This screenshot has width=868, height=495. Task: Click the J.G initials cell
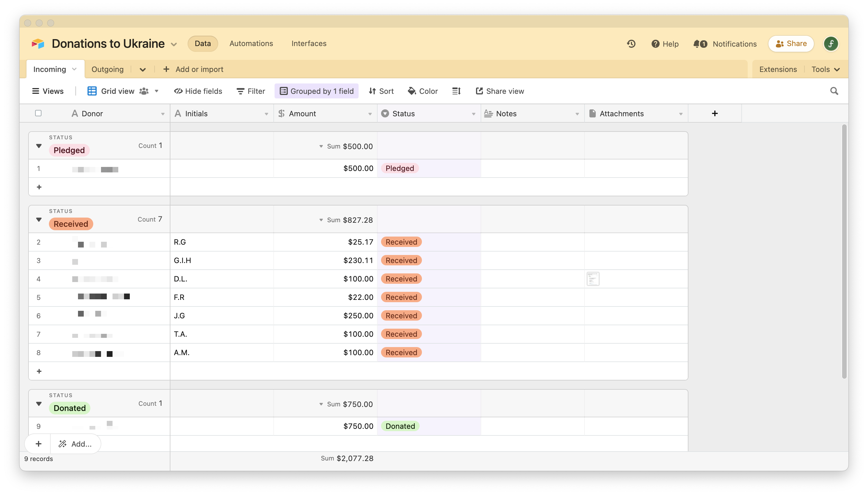(x=222, y=315)
